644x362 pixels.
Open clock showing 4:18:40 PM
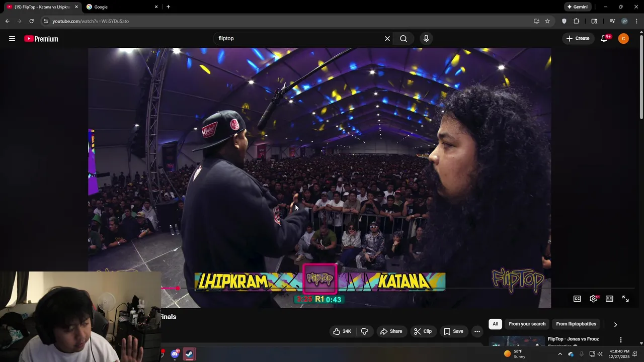(x=619, y=354)
